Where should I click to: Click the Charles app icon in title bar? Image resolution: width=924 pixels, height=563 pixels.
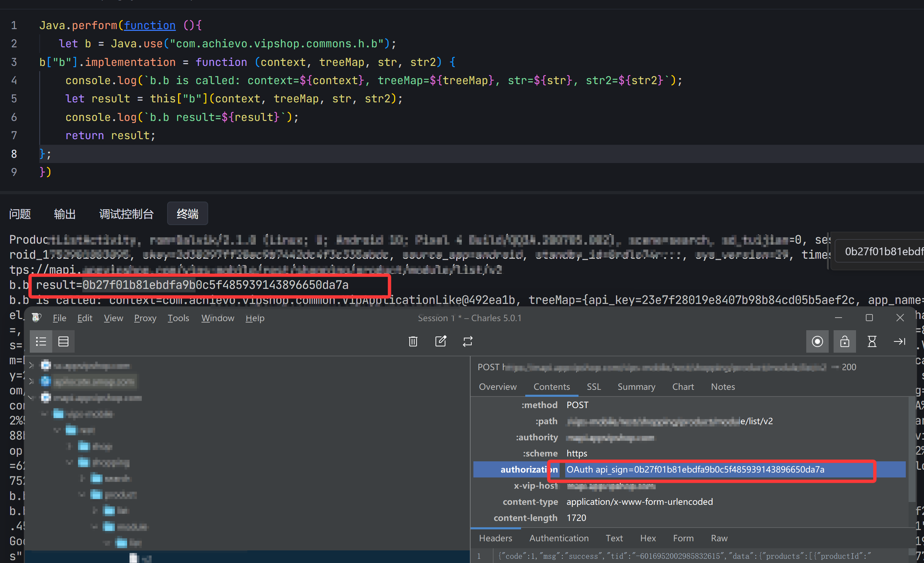click(x=36, y=318)
